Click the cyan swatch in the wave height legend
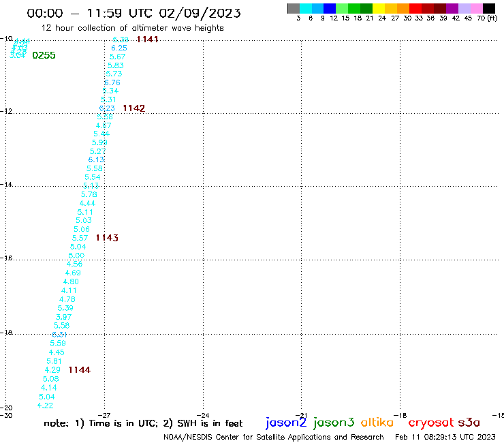 point(306,8)
